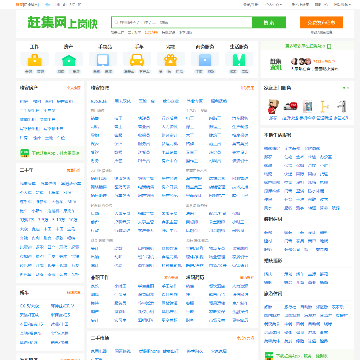
Task: Open the green house category icon
Action: tap(69, 60)
